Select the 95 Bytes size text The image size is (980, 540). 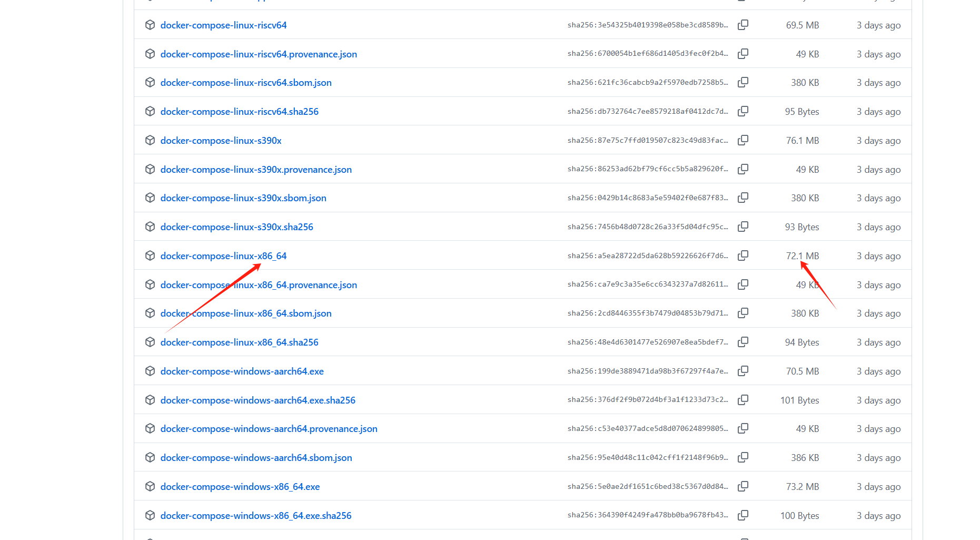pyautogui.click(x=802, y=112)
